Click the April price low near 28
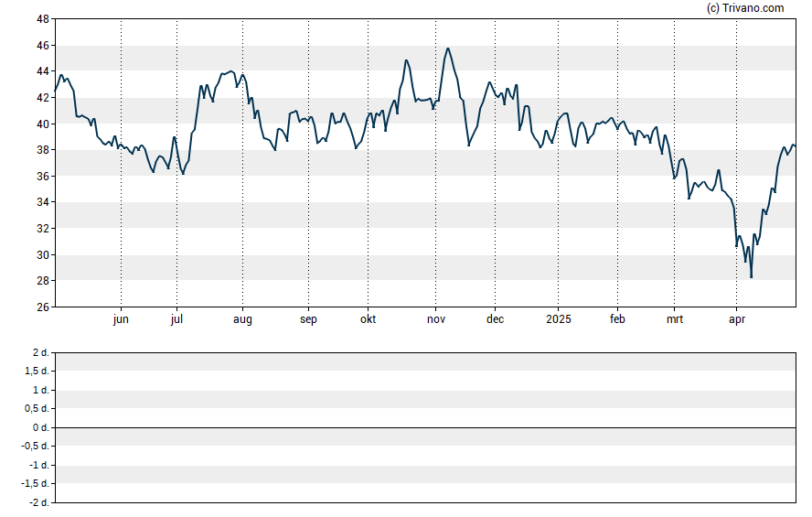The width and height of the screenshot is (812, 517). 751,276
